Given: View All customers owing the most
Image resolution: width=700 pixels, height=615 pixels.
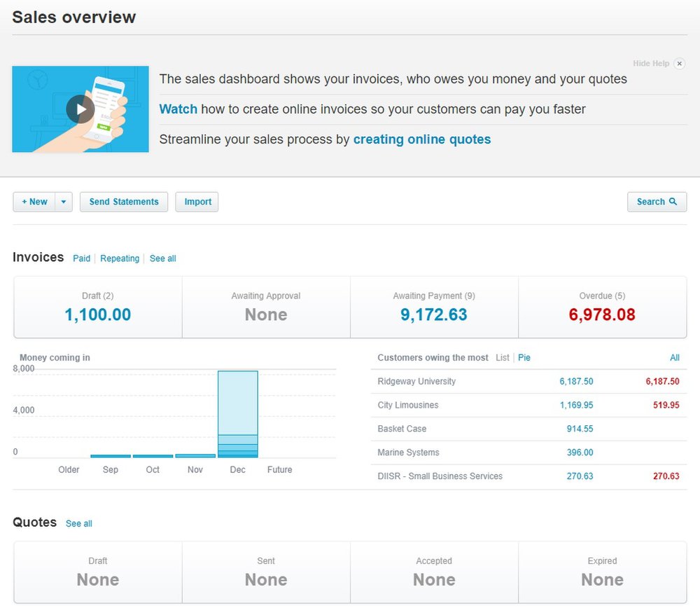Looking at the screenshot, I should pyautogui.click(x=674, y=358).
